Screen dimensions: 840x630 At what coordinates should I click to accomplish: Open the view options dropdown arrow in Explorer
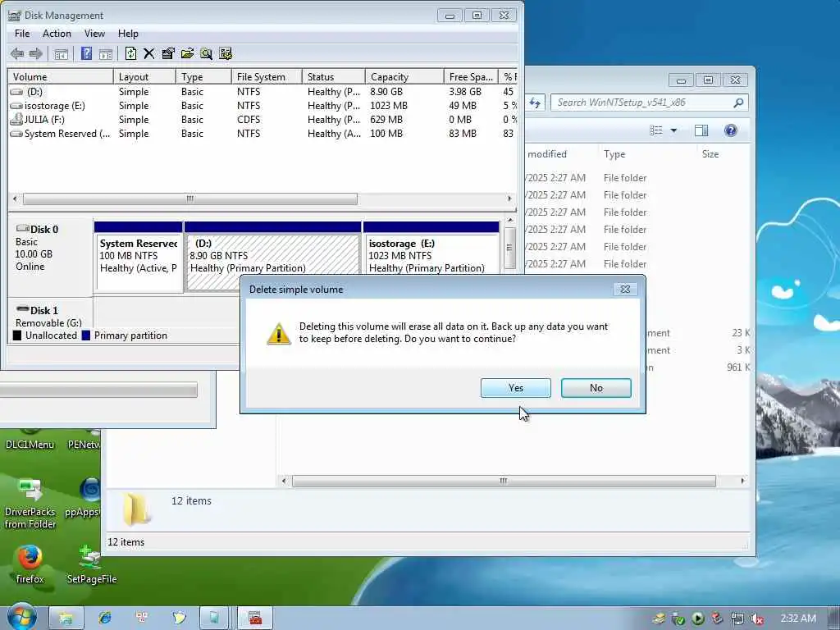pyautogui.click(x=673, y=130)
